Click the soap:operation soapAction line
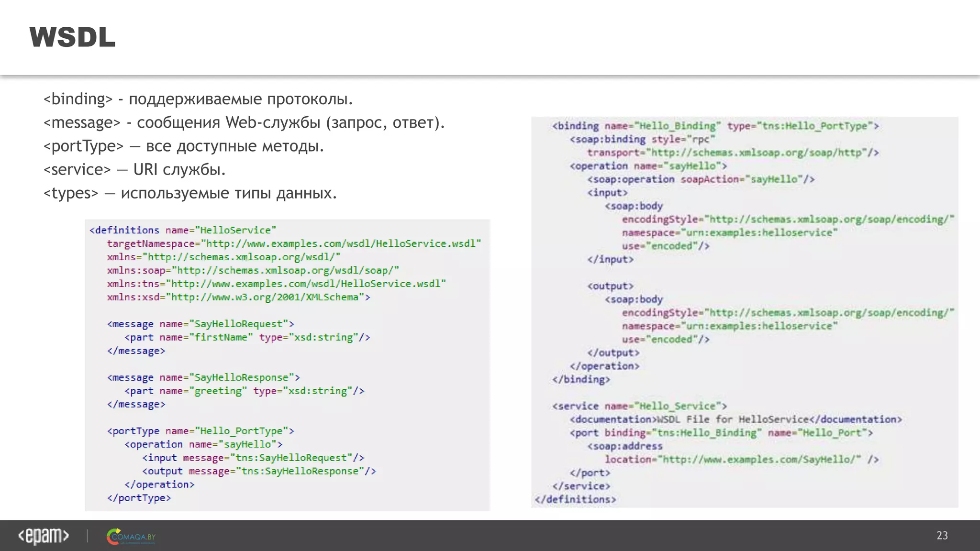The height and width of the screenshot is (551, 980). [x=701, y=179]
